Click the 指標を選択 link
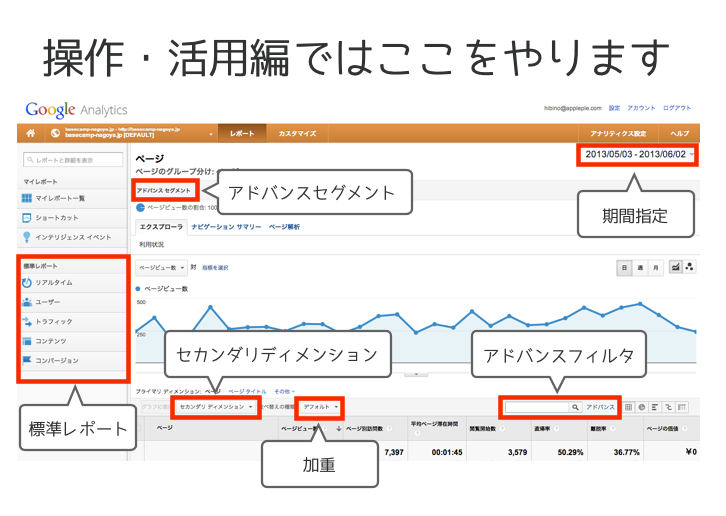726x516 pixels. pyautogui.click(x=215, y=268)
